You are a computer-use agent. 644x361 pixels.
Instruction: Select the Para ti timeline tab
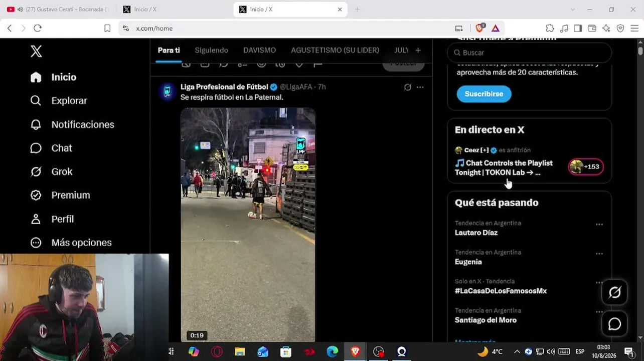pyautogui.click(x=169, y=50)
